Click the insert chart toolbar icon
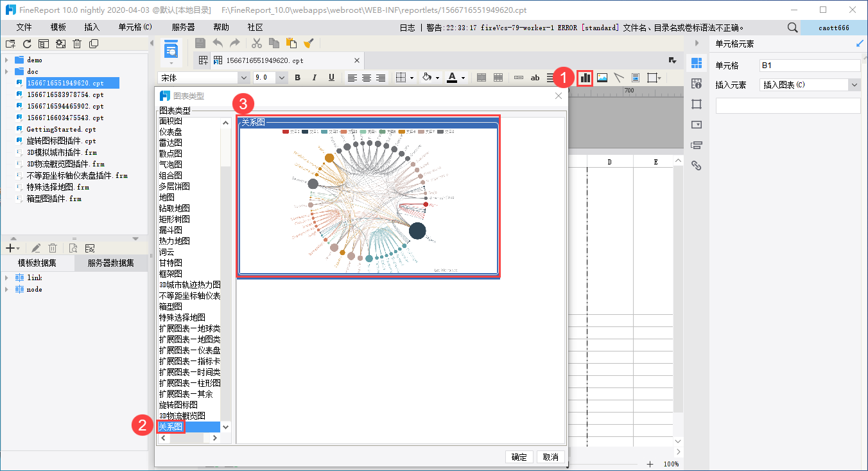 [585, 78]
